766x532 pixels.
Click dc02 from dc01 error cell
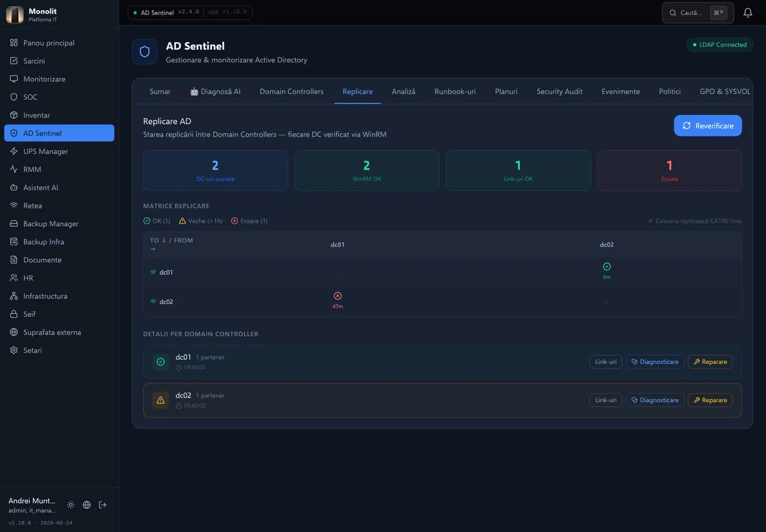coord(338,301)
